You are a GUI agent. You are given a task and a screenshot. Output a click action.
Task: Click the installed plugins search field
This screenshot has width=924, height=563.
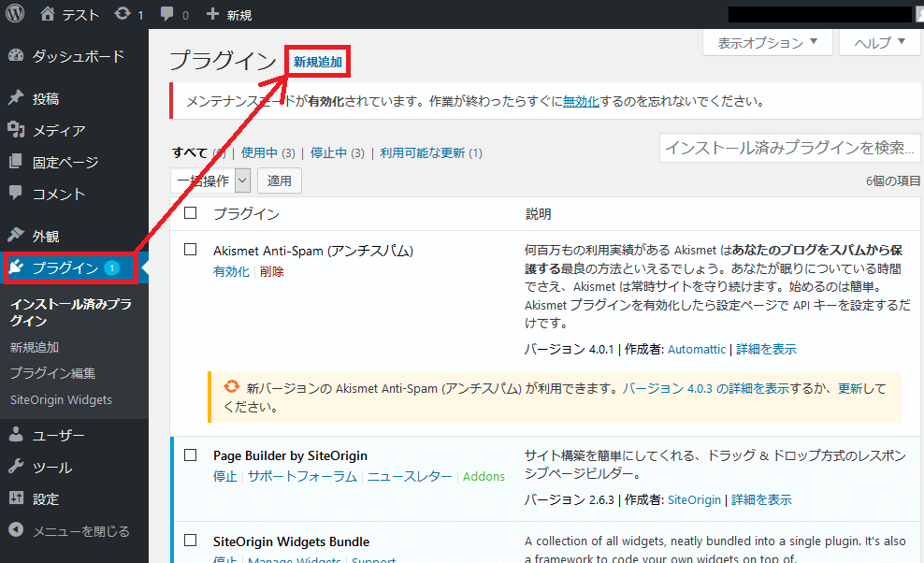(x=789, y=148)
